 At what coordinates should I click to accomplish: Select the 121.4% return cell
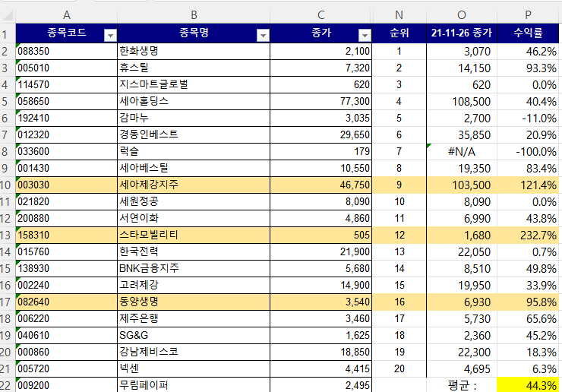[x=528, y=185]
